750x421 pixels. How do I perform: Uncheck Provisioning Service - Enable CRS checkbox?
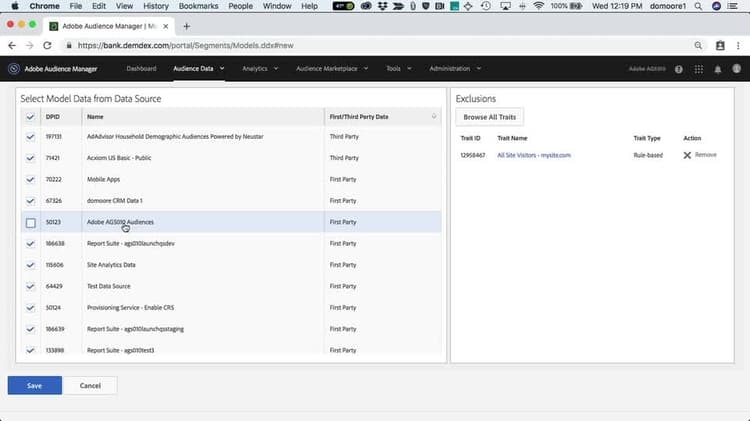[x=30, y=308]
